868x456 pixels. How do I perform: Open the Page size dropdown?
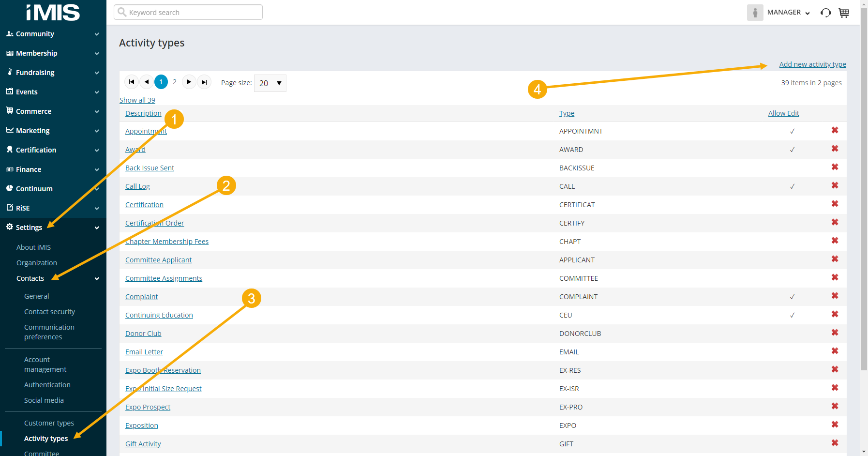tap(270, 83)
